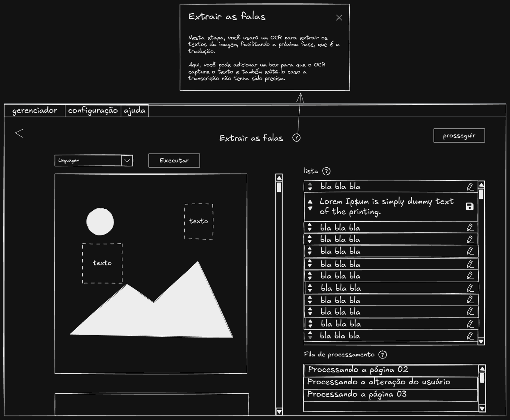Click save icon on the Lorem Ipsum row
The width and height of the screenshot is (510, 420).
(470, 206)
